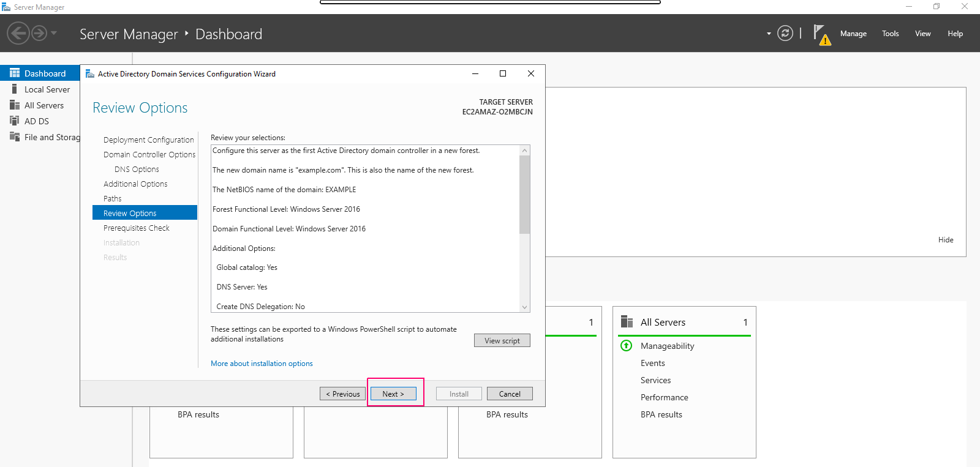Close the AD DS Configuration Wizard
980x467 pixels.
pos(531,73)
